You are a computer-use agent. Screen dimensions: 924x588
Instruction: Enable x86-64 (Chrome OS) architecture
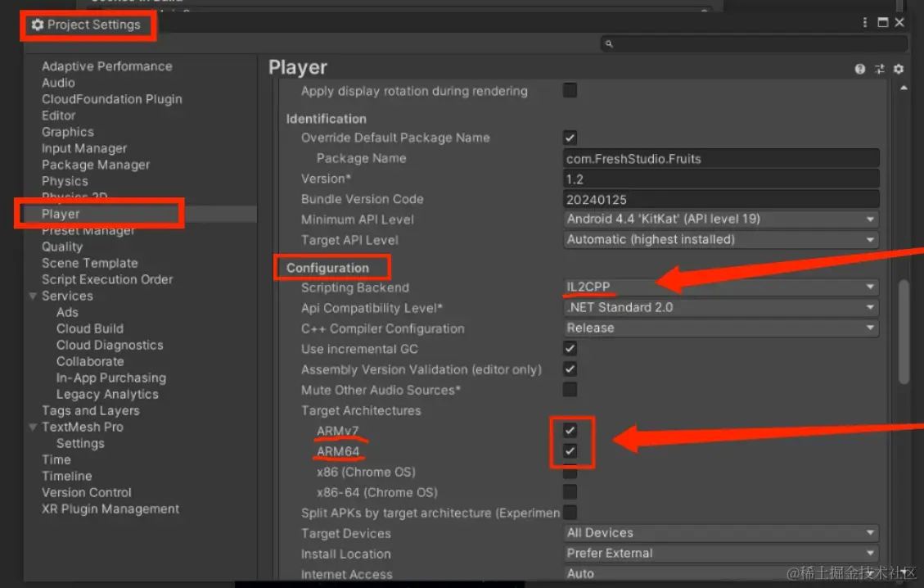(x=570, y=492)
